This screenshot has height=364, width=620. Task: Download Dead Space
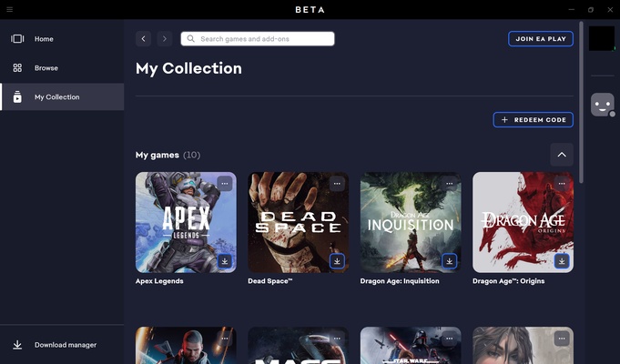[337, 261]
